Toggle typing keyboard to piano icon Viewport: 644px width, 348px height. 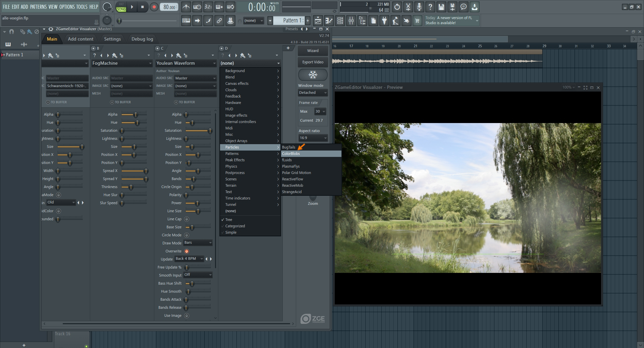click(186, 21)
